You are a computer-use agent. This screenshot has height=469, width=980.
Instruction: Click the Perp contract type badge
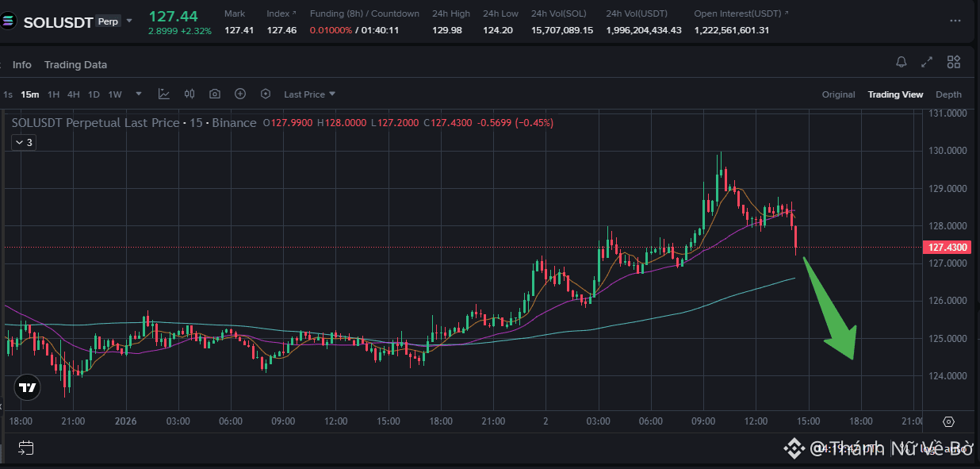pos(108,22)
